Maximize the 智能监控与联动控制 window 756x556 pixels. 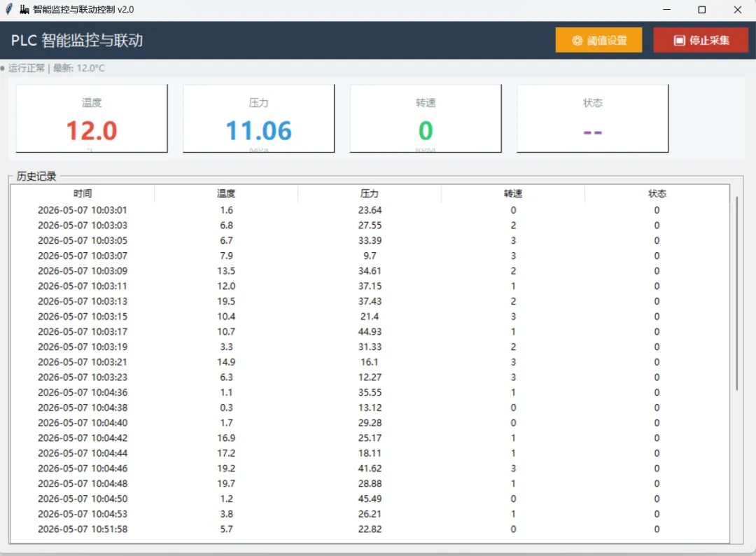[x=702, y=10]
